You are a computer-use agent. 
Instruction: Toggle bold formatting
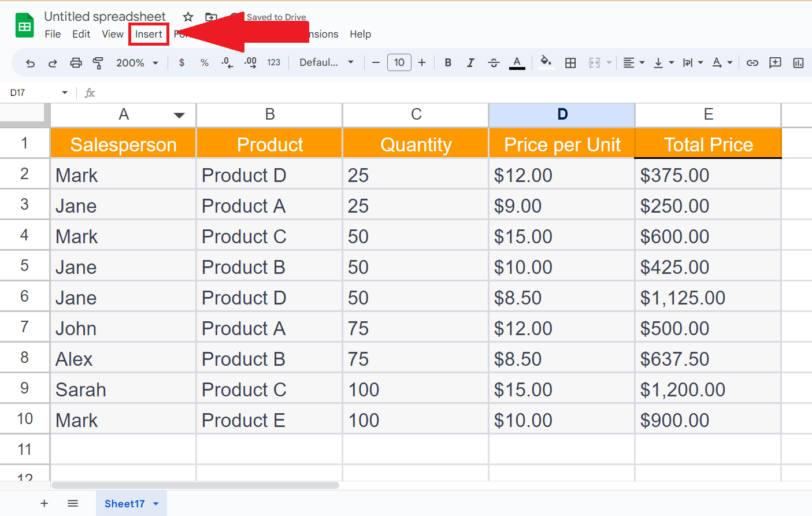(x=448, y=62)
